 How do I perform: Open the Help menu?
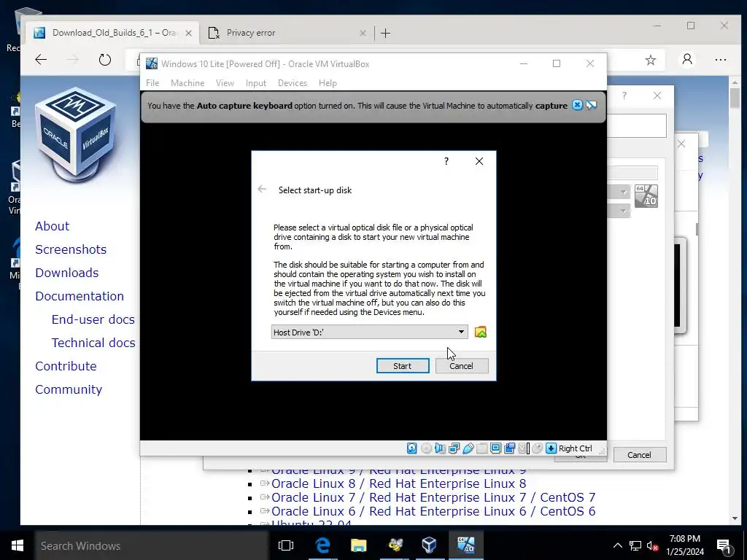tap(328, 83)
